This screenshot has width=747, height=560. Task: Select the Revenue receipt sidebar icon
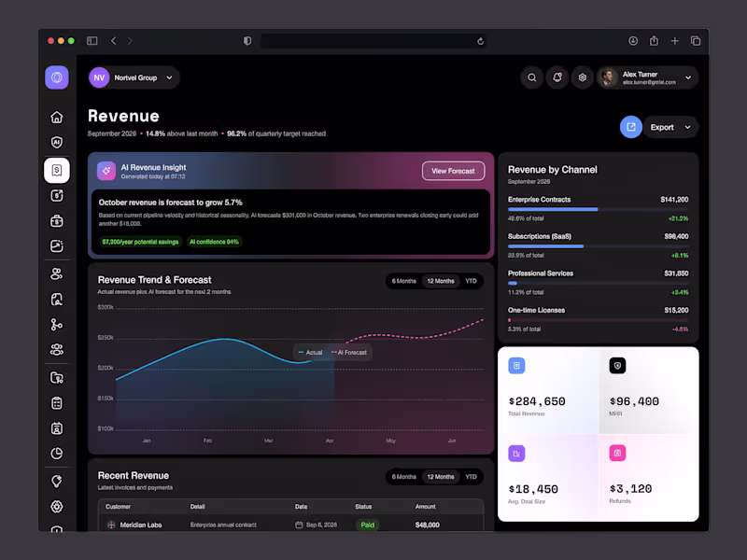[57, 170]
